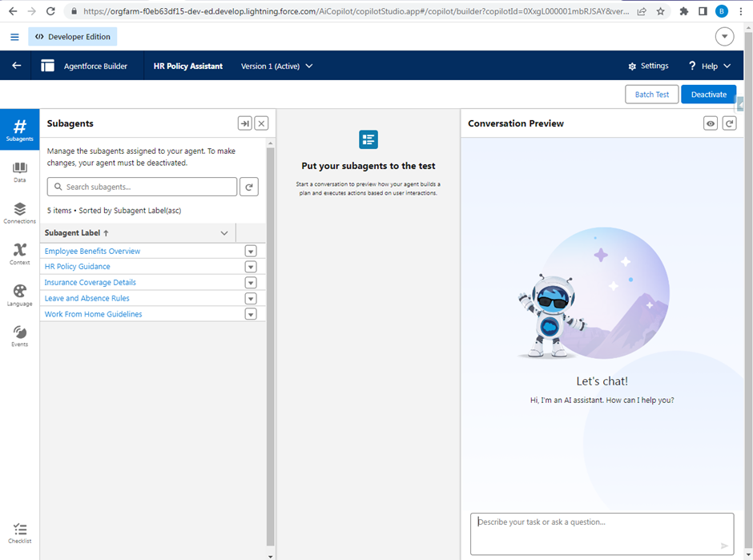Sort by Subagent Label column header
Image resolution: width=753 pixels, height=560 pixels.
click(77, 233)
